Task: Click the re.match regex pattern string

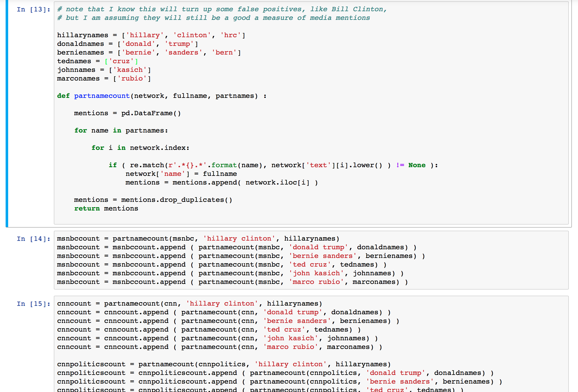Action: click(187, 165)
